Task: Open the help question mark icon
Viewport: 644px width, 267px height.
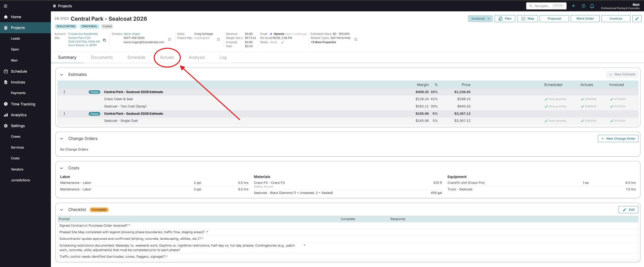Action: pos(584,6)
